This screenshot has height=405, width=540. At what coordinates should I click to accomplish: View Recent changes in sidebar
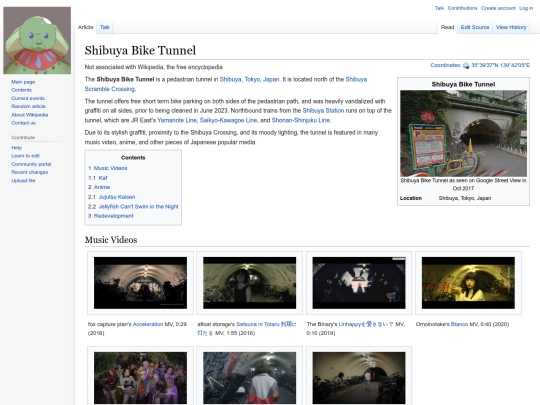click(x=30, y=172)
